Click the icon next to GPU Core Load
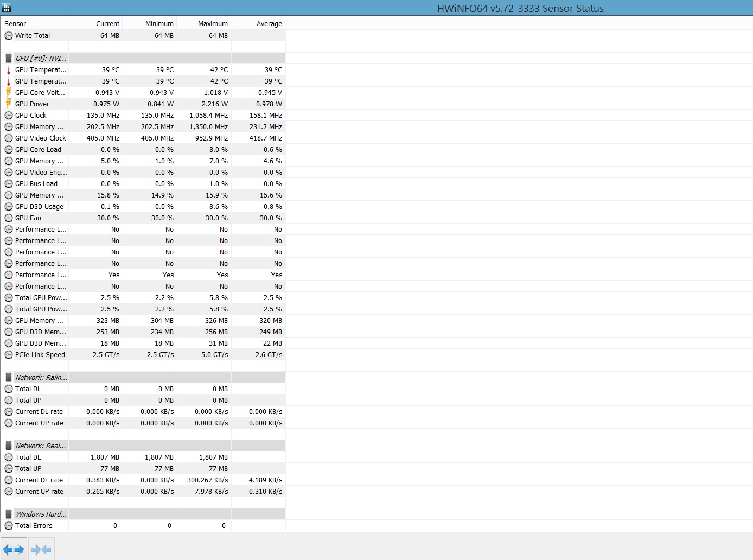This screenshot has width=753, height=560. [9, 150]
